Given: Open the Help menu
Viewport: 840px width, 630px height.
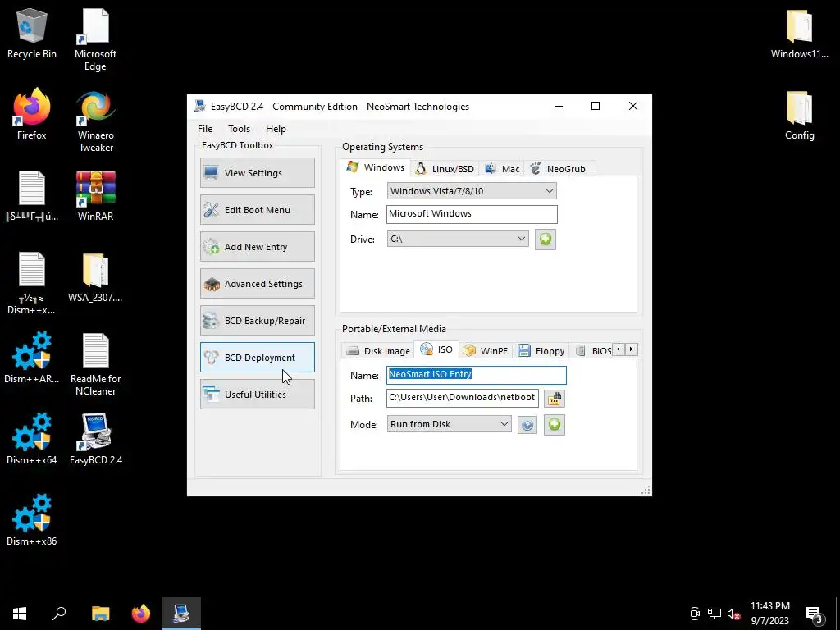Looking at the screenshot, I should (x=276, y=129).
